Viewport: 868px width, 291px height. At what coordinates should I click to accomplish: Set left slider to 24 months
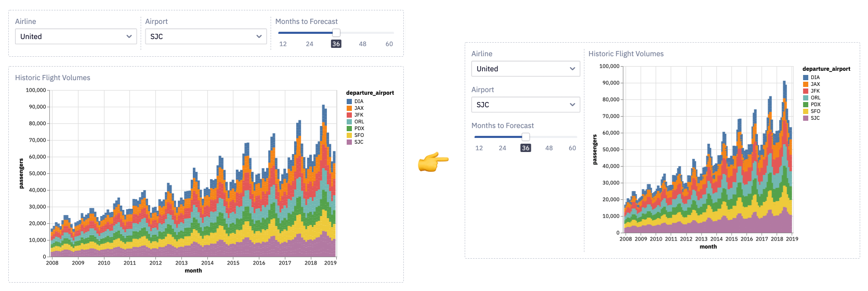coord(310,44)
